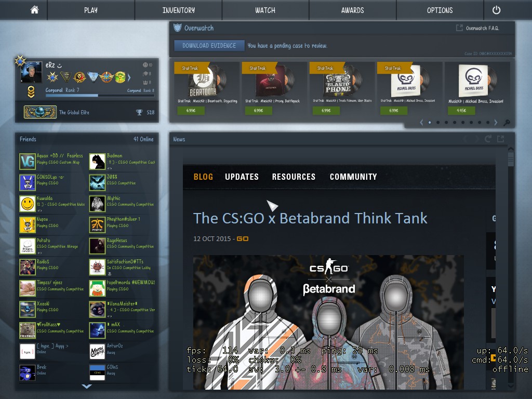
Task: Show more medals with right arrow
Action: (129, 77)
